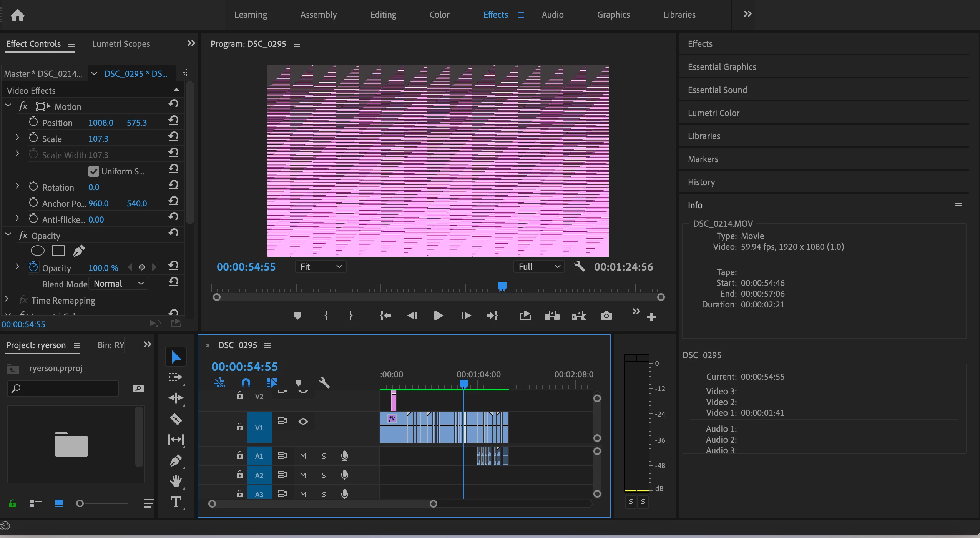The width and height of the screenshot is (980, 538).
Task: Select the Hand tool
Action: tap(176, 481)
